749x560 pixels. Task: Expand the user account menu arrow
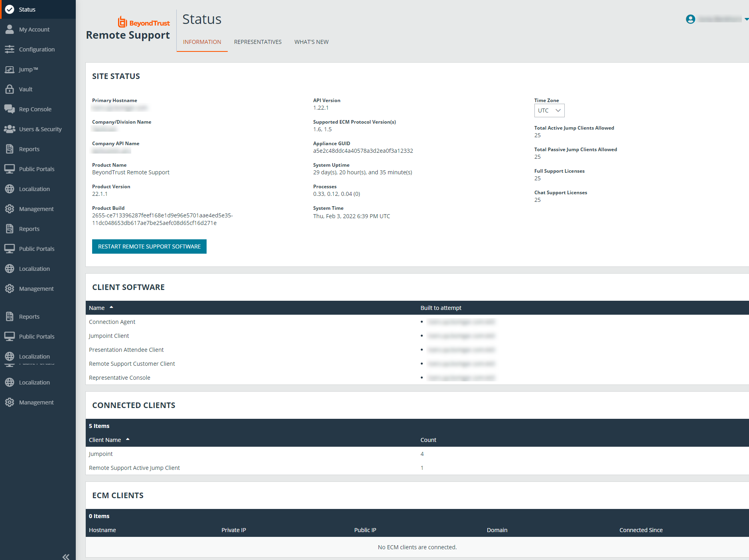coord(746,19)
